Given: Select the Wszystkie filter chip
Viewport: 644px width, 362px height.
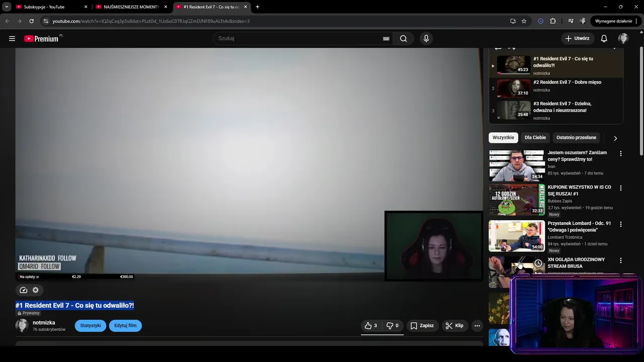Looking at the screenshot, I should point(503,138).
